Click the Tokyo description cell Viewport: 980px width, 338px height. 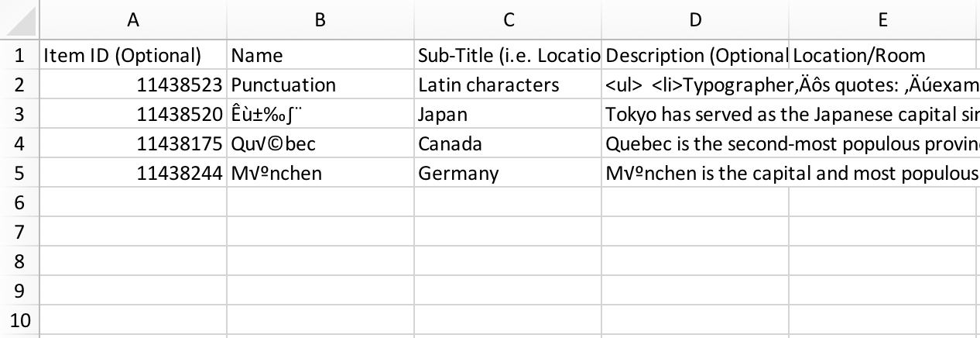pyautogui.click(x=695, y=115)
